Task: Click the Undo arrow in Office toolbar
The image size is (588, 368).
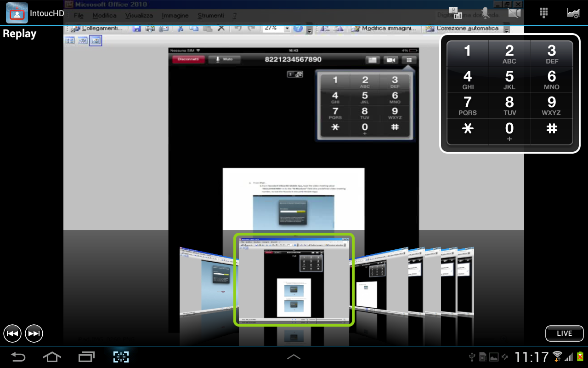Action: [238, 28]
